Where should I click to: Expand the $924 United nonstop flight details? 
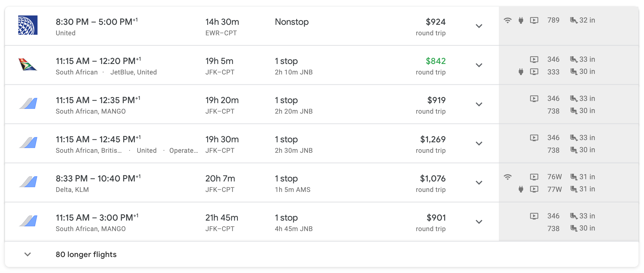click(479, 26)
